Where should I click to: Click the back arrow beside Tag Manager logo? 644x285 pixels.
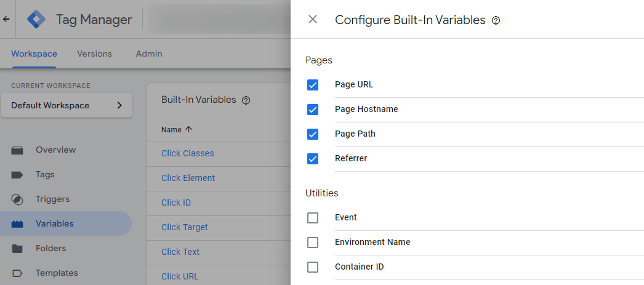6,20
